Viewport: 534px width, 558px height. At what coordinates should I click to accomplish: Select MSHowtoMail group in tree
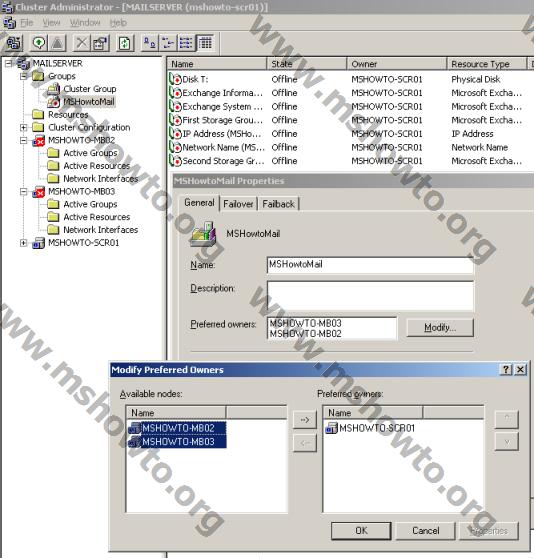tap(89, 102)
